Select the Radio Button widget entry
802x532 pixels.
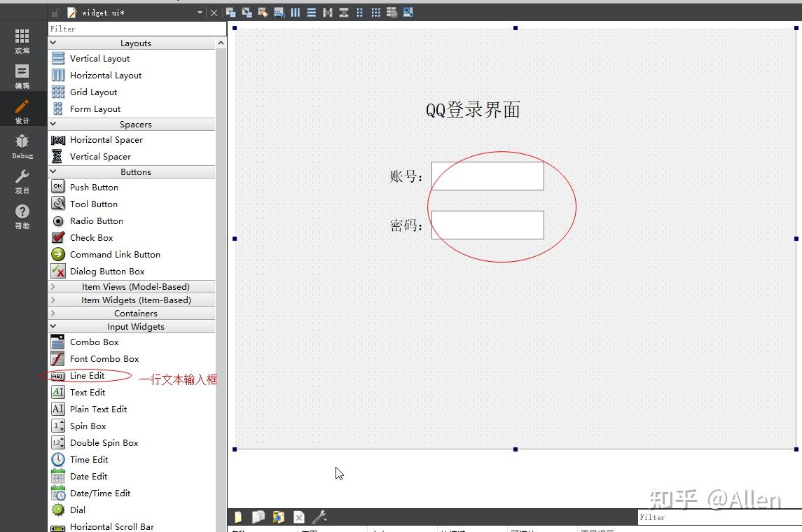(x=96, y=220)
